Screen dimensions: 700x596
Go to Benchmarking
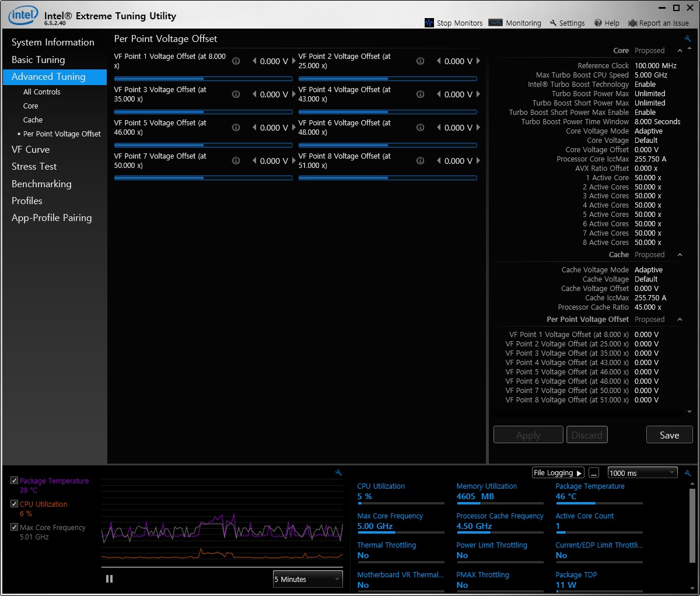point(41,184)
